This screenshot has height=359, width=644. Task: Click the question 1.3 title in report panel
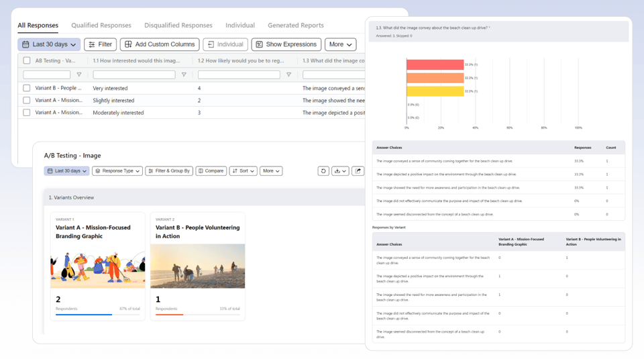431,28
